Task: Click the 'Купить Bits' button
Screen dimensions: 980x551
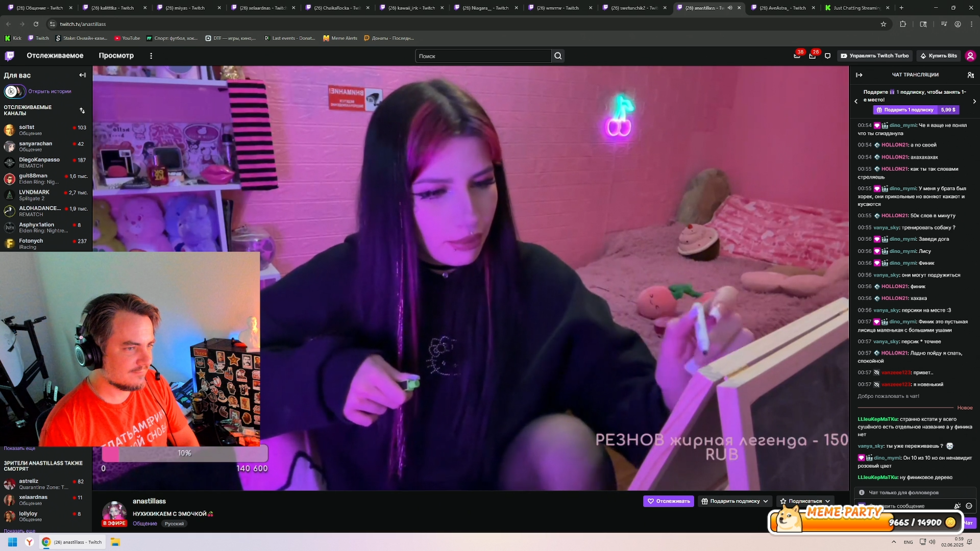Action: point(939,56)
